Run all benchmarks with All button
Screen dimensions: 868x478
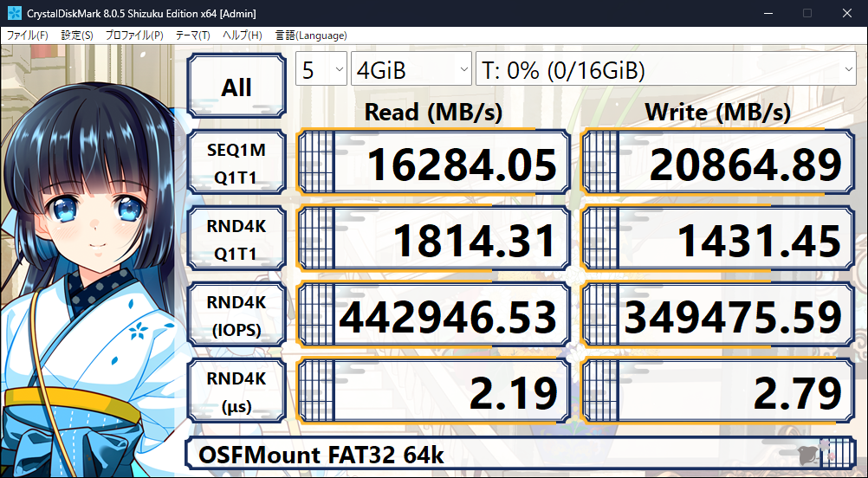(236, 87)
